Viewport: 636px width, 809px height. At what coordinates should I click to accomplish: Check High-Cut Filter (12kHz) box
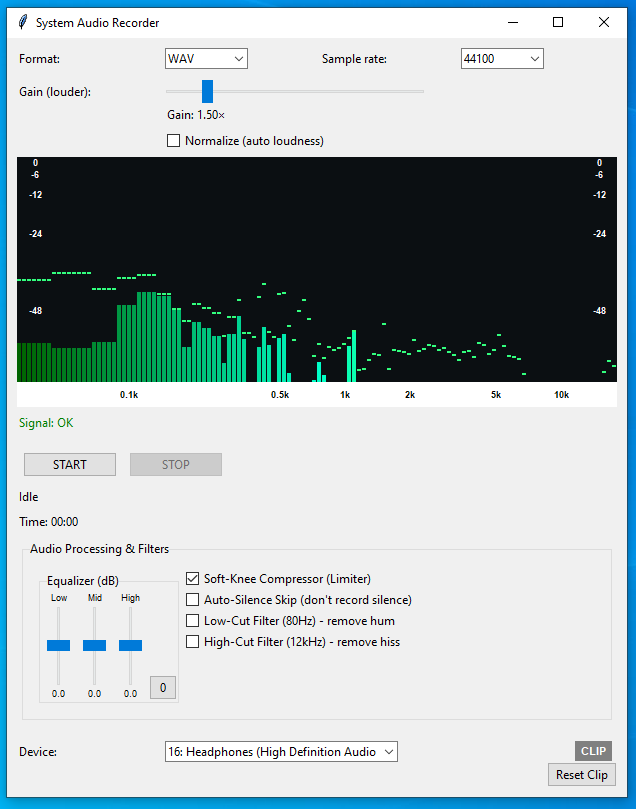point(193,642)
